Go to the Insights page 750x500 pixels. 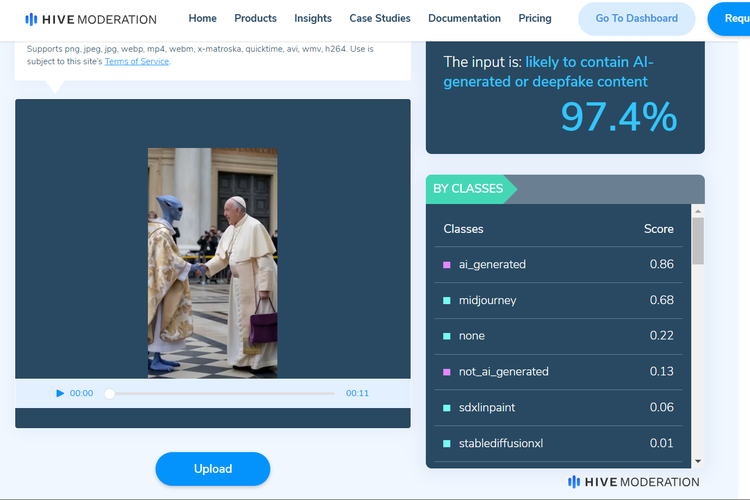tap(313, 18)
